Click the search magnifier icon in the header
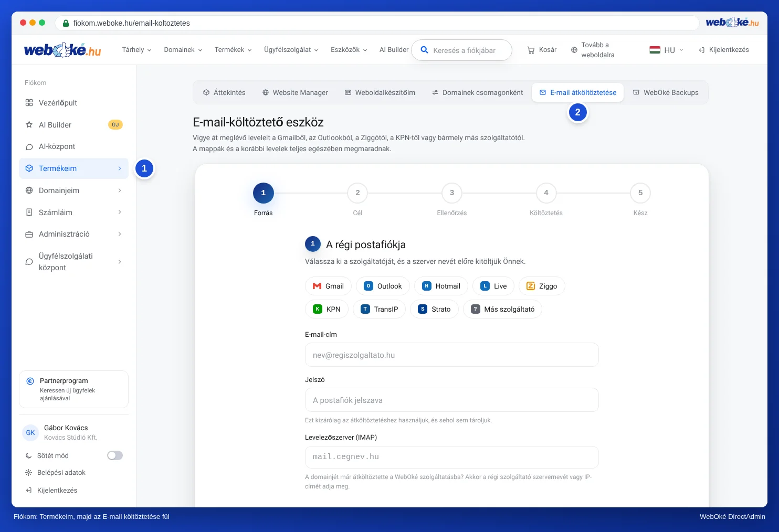 [424, 50]
